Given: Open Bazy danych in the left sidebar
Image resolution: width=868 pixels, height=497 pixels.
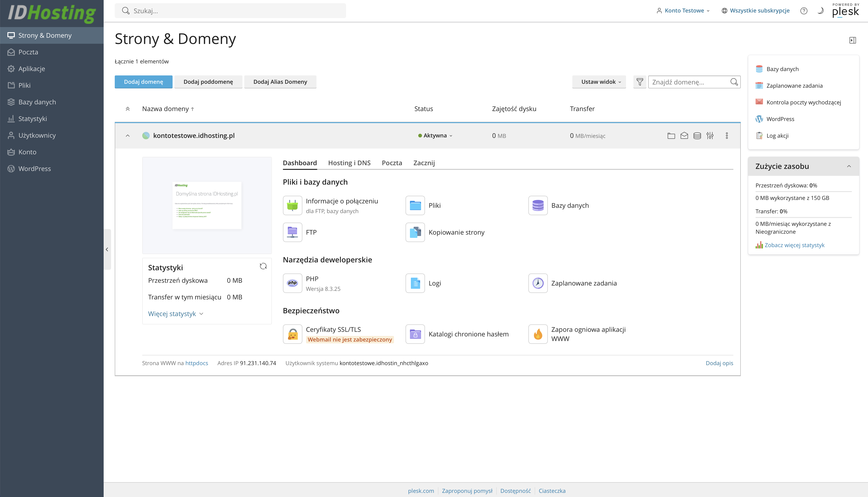Looking at the screenshot, I should [37, 102].
